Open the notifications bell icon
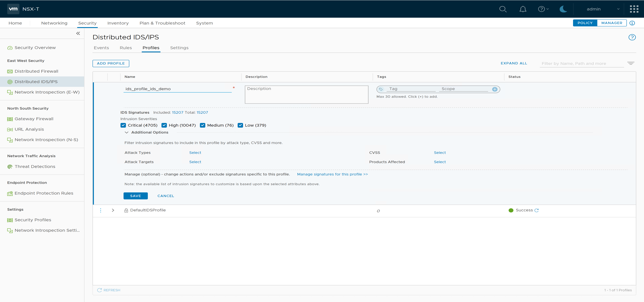Viewport: 644px width, 302px height. [x=523, y=9]
